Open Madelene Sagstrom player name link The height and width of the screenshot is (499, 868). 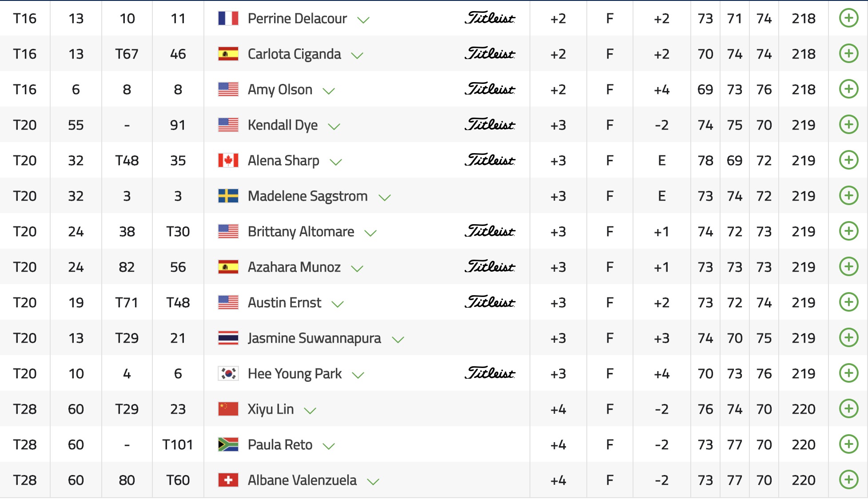pos(307,196)
